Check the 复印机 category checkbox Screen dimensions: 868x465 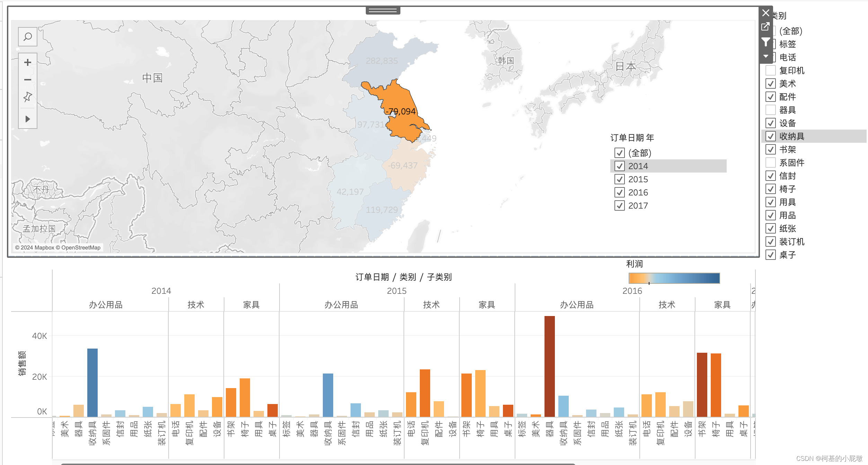(x=770, y=70)
